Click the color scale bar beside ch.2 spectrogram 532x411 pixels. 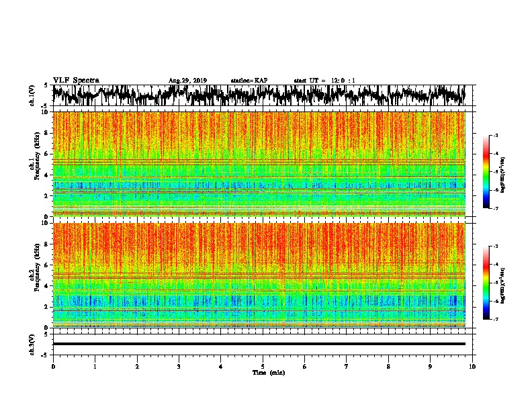486,283
